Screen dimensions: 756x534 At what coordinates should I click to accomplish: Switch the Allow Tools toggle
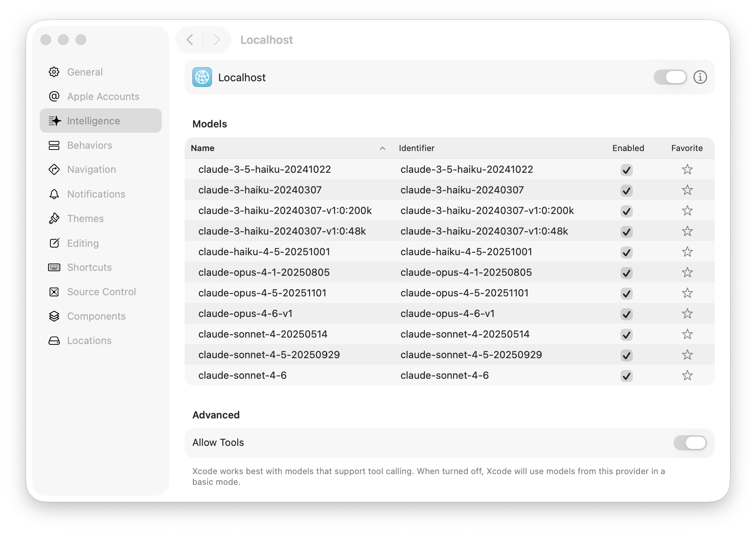point(690,443)
